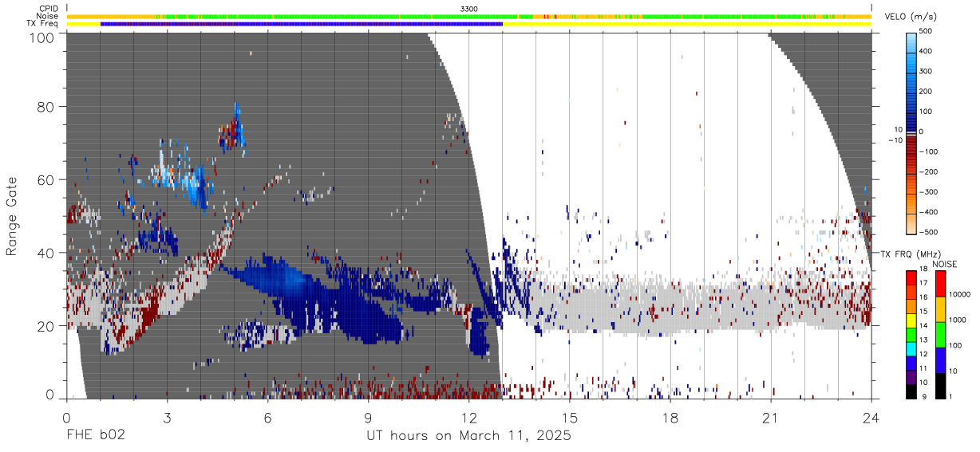The width and height of the screenshot is (980, 452).
Task: Select the blue swatch in noise legend
Action: click(939, 360)
